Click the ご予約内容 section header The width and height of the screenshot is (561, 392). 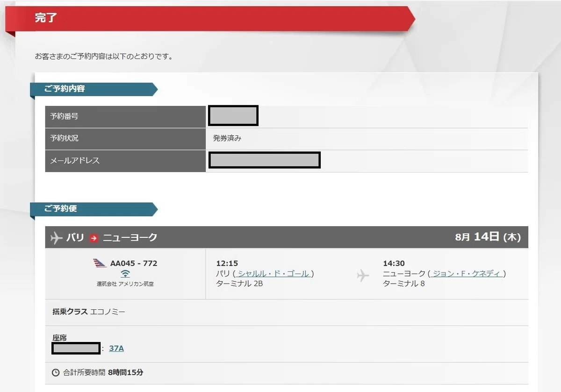pos(93,89)
